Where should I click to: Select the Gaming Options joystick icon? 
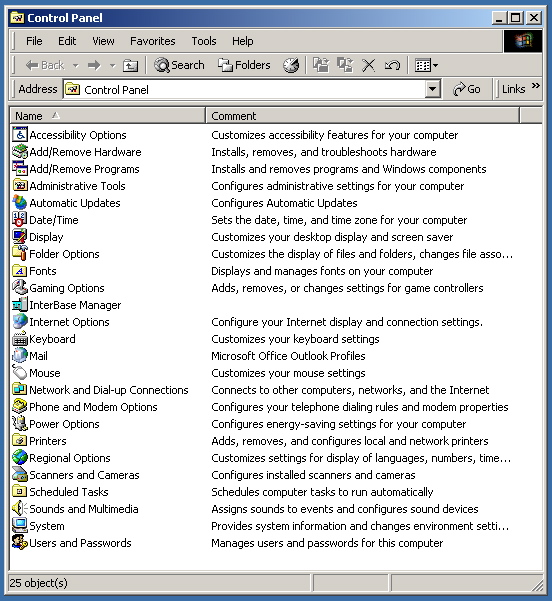click(20, 287)
